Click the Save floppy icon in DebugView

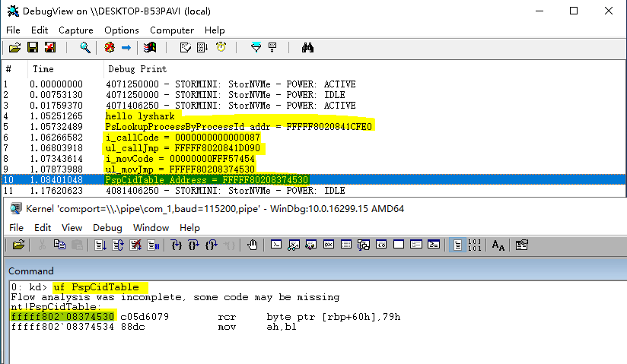(x=33, y=48)
